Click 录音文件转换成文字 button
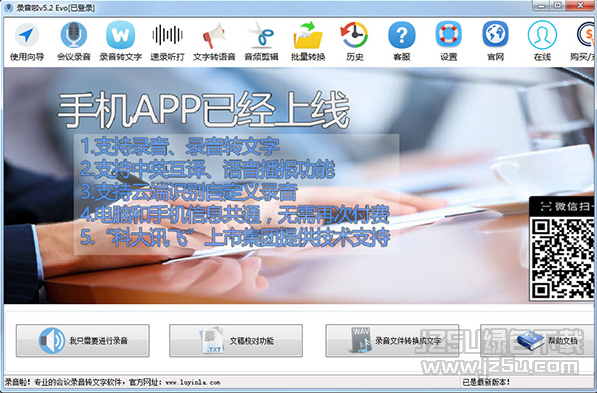Screen dimensions: 597x393 point(392,340)
